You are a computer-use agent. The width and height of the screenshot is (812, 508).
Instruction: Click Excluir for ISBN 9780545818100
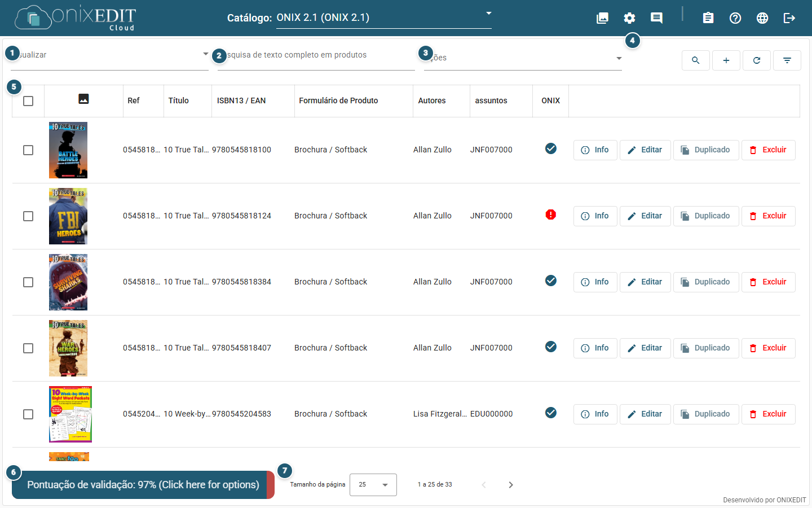pos(769,150)
